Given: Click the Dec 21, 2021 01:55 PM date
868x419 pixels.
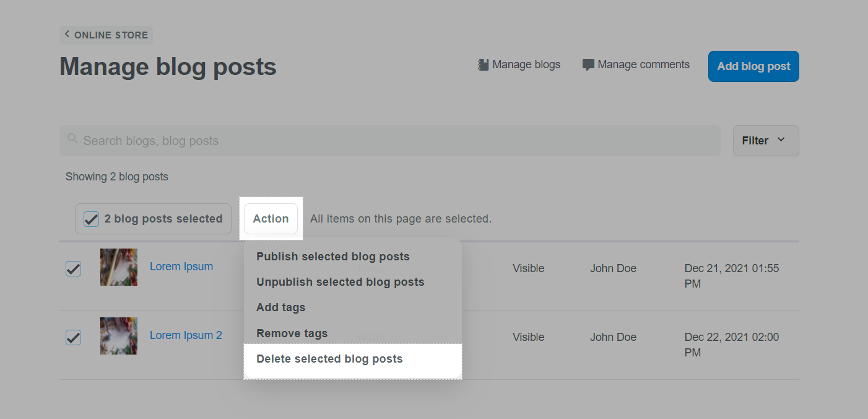Looking at the screenshot, I should coord(732,276).
